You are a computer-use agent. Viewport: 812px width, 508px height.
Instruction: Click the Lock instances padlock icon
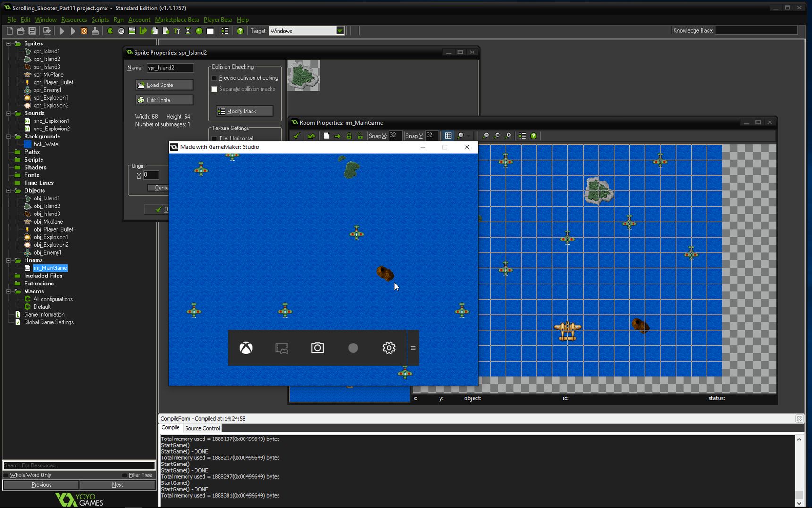click(349, 136)
